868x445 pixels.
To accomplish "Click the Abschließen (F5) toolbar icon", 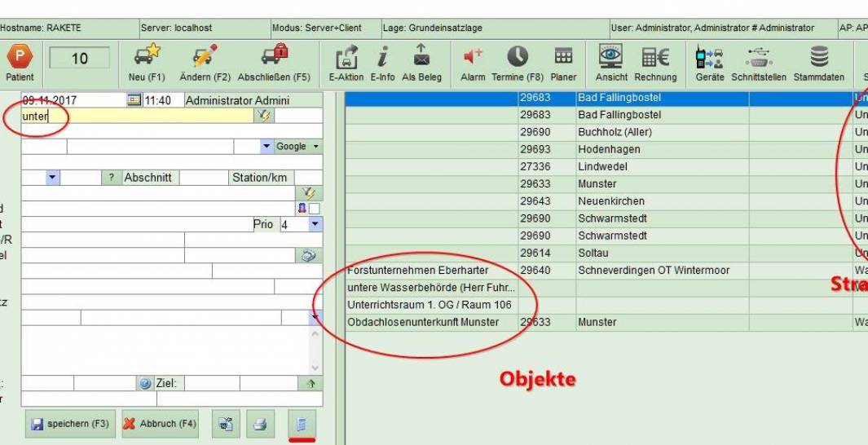I will pyautogui.click(x=274, y=57).
